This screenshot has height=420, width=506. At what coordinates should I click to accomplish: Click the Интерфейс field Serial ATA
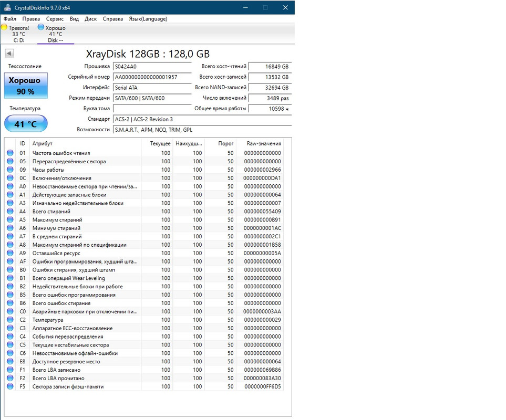pos(152,87)
